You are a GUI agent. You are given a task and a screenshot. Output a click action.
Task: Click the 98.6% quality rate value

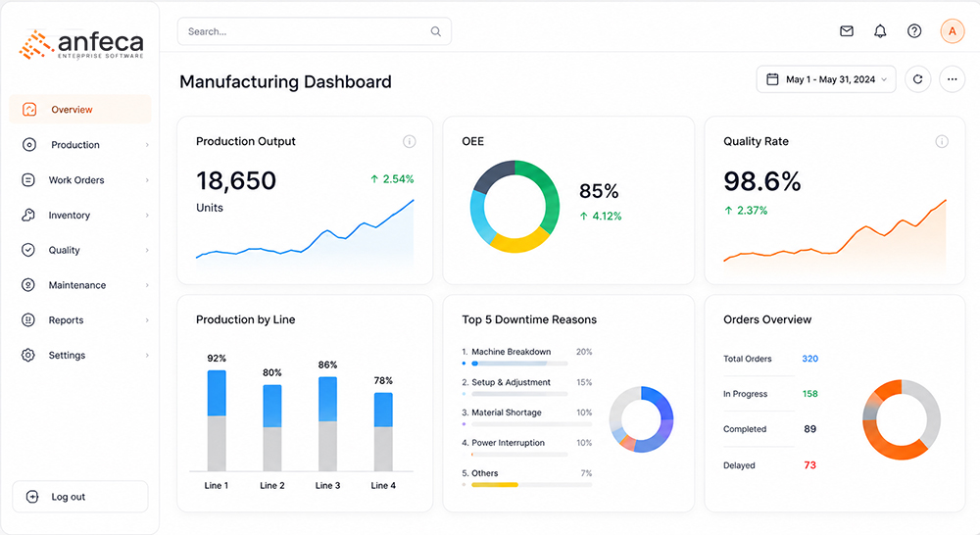pyautogui.click(x=761, y=181)
